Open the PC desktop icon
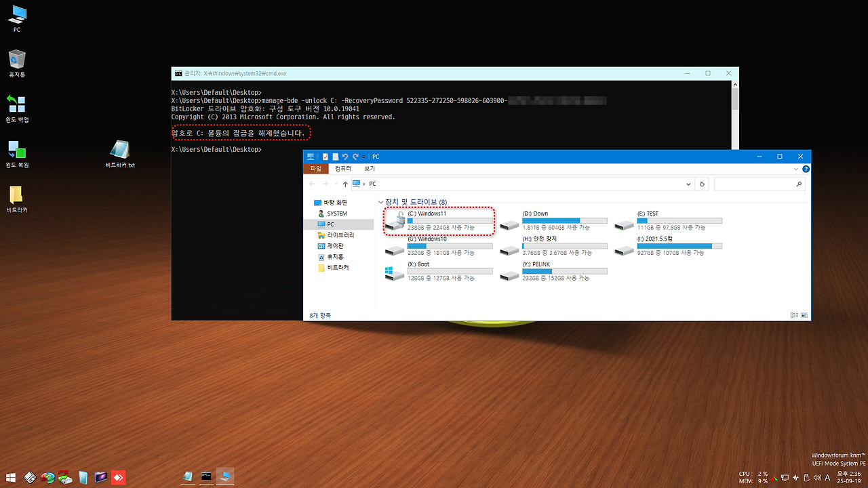The width and height of the screenshot is (868, 488). click(x=17, y=18)
